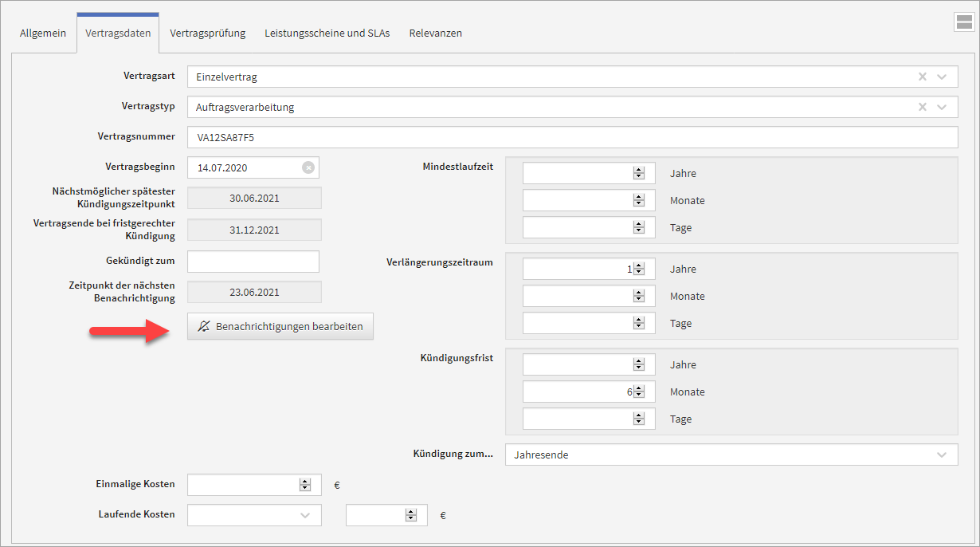
Task: Clear the Vertragsart selection with X icon
Action: click(x=923, y=77)
